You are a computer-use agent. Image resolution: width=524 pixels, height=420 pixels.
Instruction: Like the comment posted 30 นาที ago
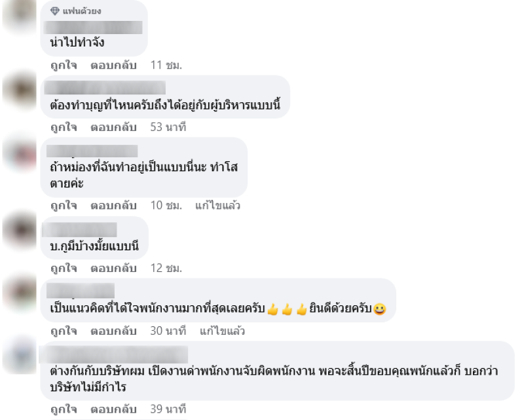click(64, 331)
